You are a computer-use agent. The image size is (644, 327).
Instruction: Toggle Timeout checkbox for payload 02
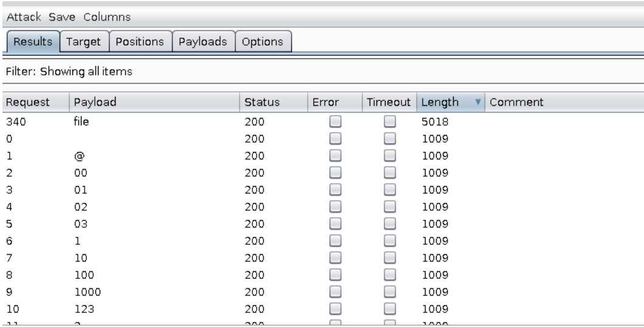click(390, 207)
